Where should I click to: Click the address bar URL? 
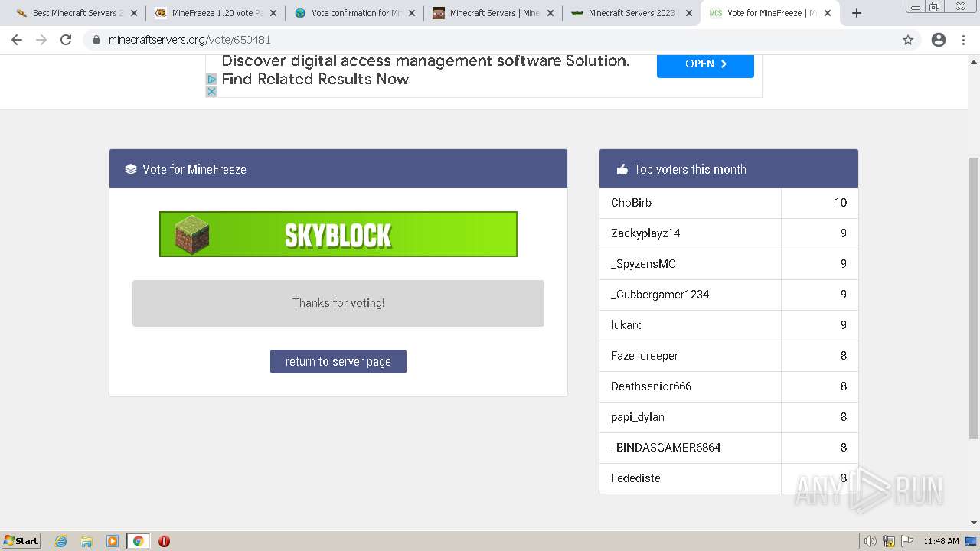[x=189, y=40]
